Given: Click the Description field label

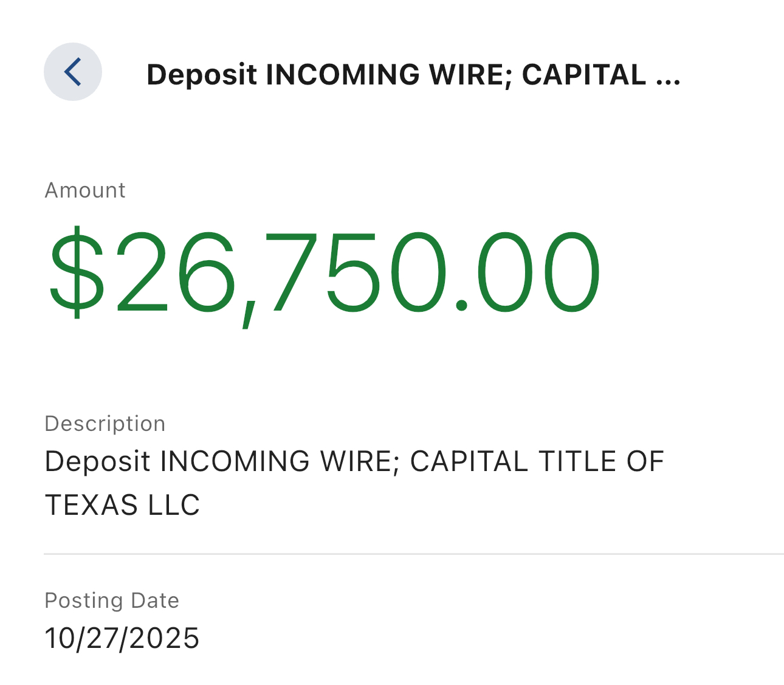Looking at the screenshot, I should (105, 424).
